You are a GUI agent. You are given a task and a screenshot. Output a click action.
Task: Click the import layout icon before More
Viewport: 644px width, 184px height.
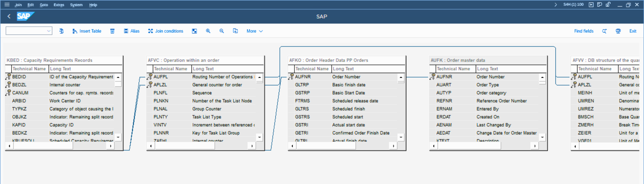(235, 31)
